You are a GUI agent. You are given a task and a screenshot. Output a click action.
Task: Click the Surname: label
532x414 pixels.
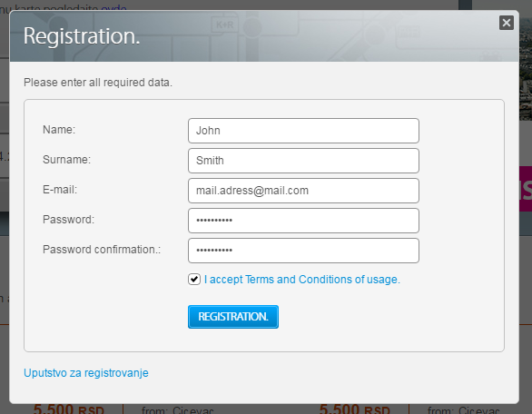67,160
